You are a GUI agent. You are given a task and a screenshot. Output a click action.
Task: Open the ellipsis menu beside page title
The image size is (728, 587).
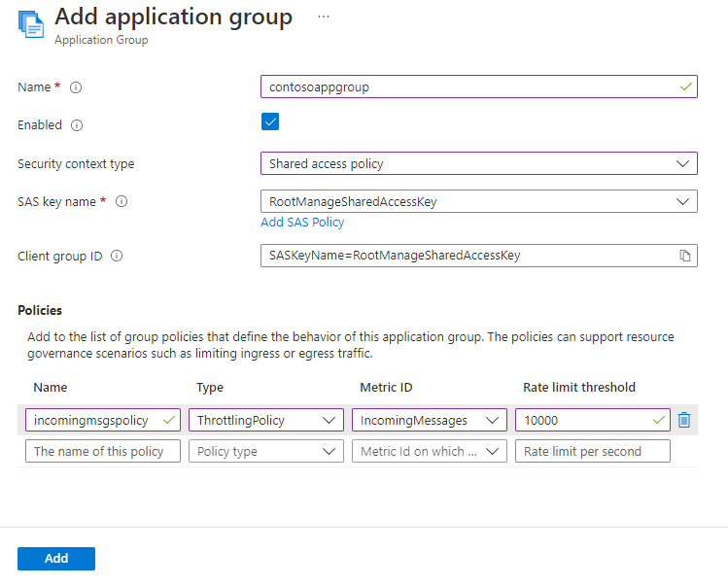(x=324, y=17)
